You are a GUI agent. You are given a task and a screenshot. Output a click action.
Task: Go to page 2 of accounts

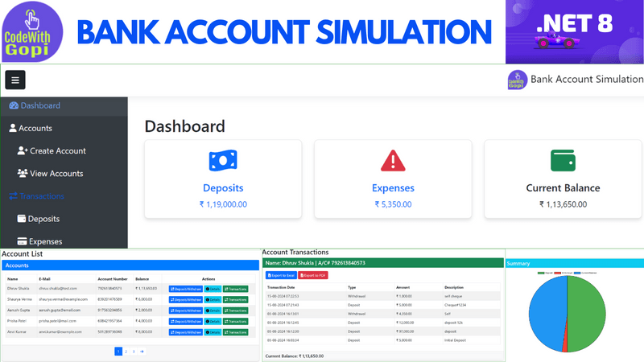click(126, 352)
